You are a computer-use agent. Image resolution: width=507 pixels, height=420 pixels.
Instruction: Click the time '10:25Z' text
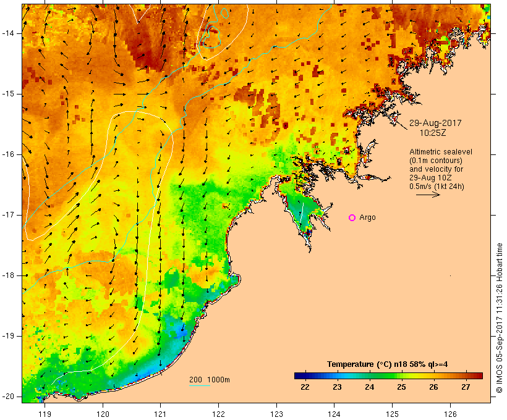[x=433, y=133]
